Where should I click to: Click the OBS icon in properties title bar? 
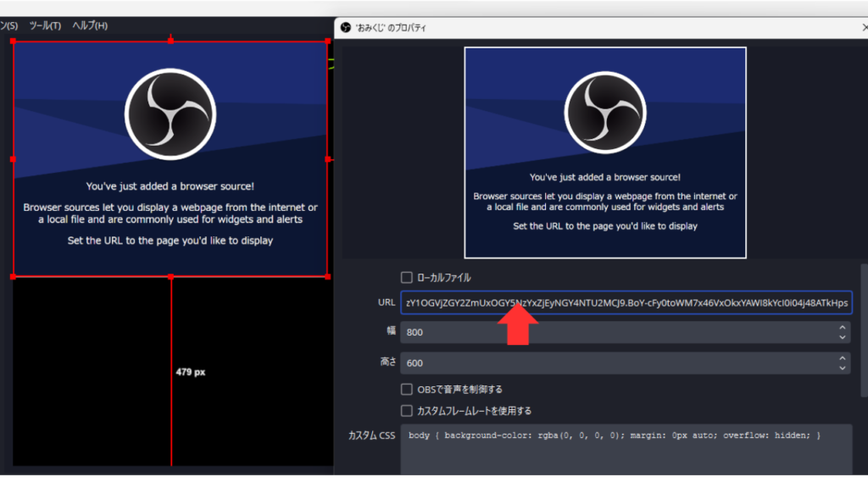click(346, 28)
